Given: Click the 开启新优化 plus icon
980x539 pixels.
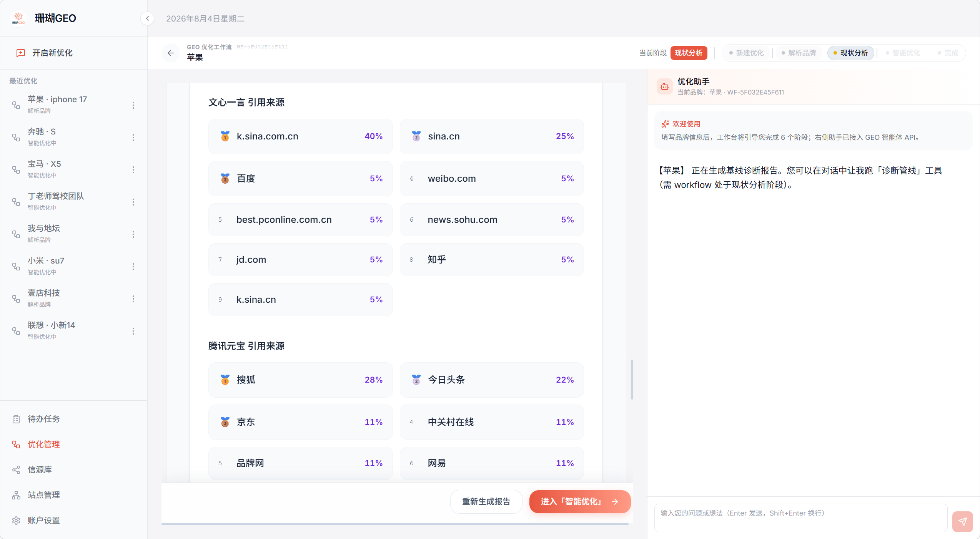Looking at the screenshot, I should coord(21,53).
